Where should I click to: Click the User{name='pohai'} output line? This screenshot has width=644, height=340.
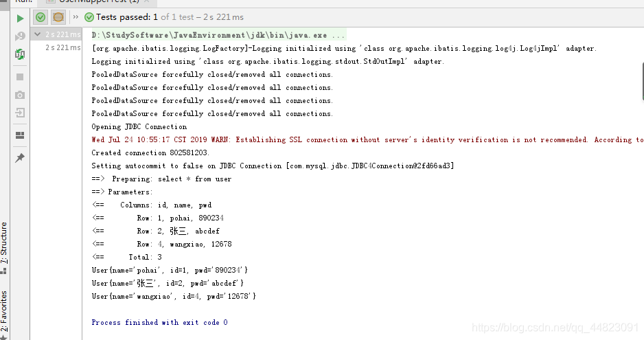coord(170,270)
